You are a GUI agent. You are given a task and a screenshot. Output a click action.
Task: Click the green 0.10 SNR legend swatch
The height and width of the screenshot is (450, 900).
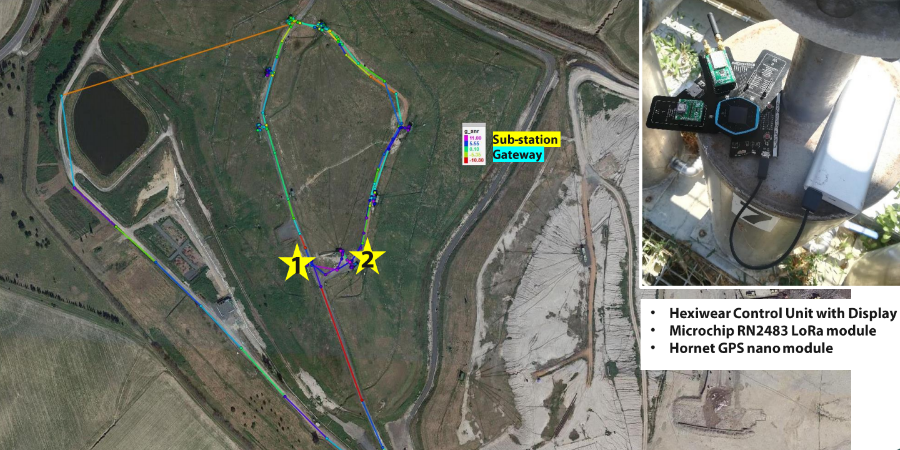466,149
